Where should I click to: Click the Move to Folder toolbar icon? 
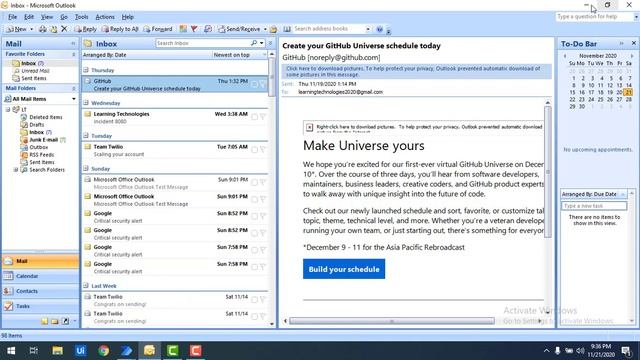click(53, 29)
